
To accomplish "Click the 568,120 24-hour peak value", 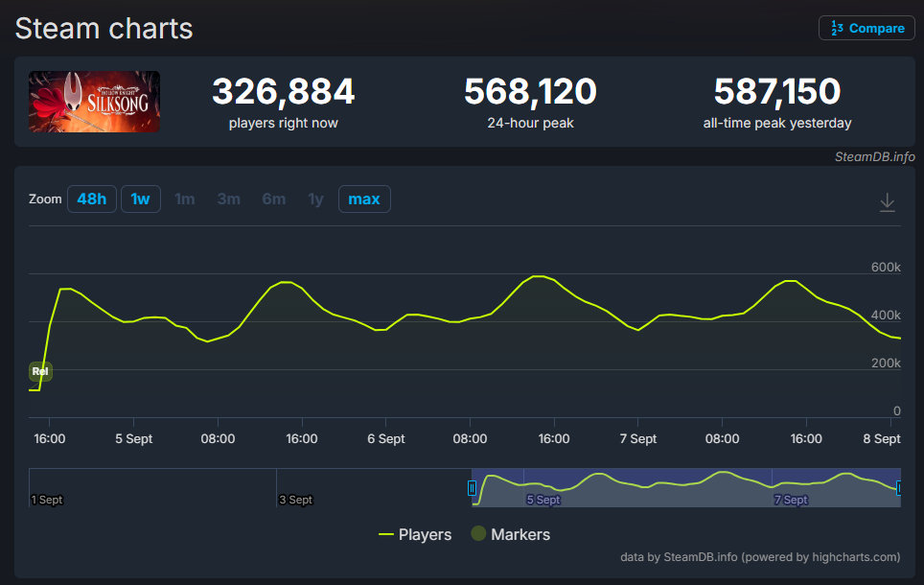I will tap(530, 91).
